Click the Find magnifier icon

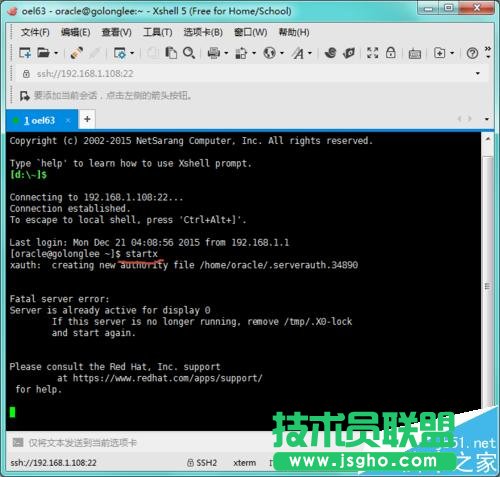(x=189, y=53)
